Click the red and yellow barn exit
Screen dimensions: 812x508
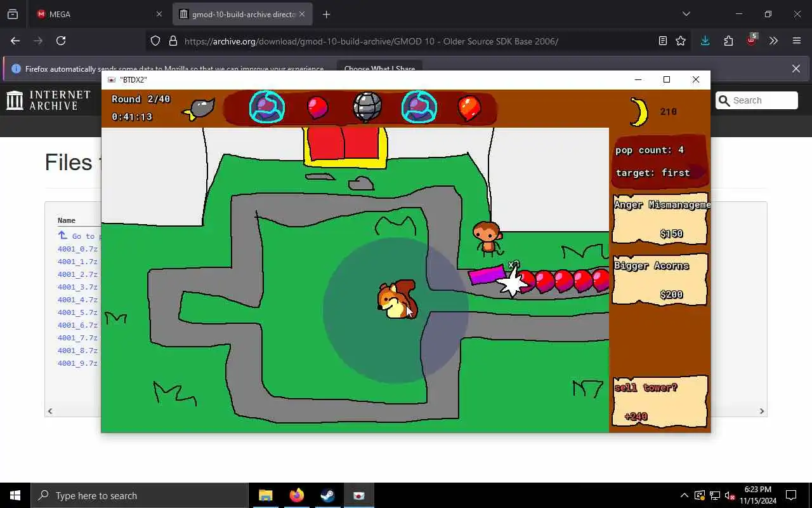(x=346, y=147)
